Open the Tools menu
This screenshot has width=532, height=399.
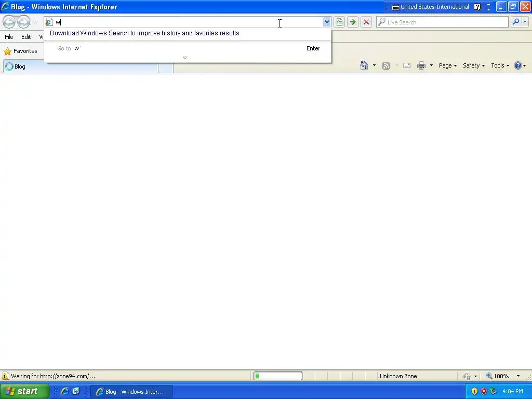coord(500,65)
